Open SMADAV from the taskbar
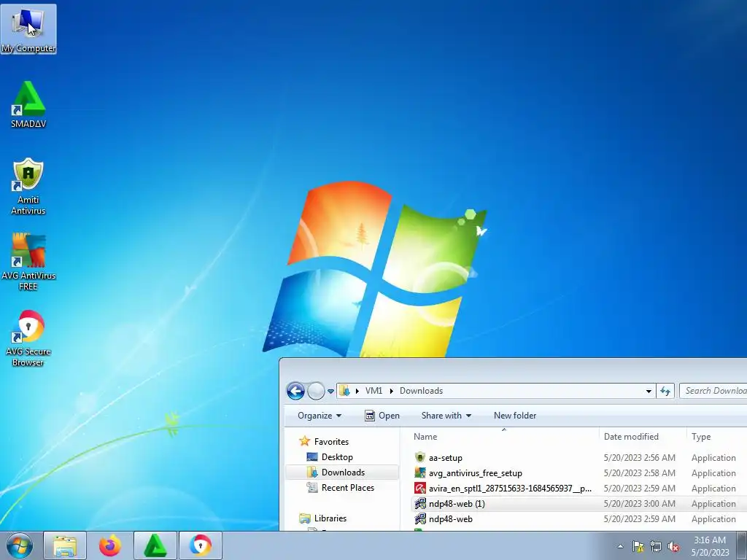 (155, 545)
